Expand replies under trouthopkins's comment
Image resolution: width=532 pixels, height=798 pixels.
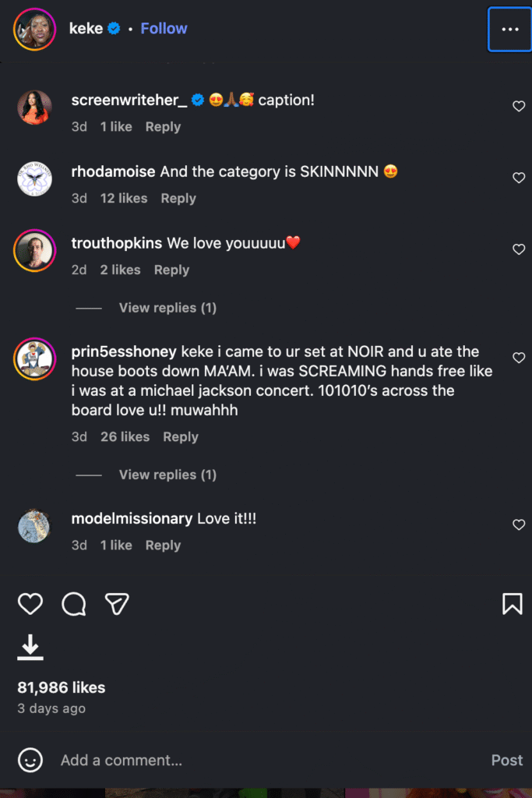[167, 308]
